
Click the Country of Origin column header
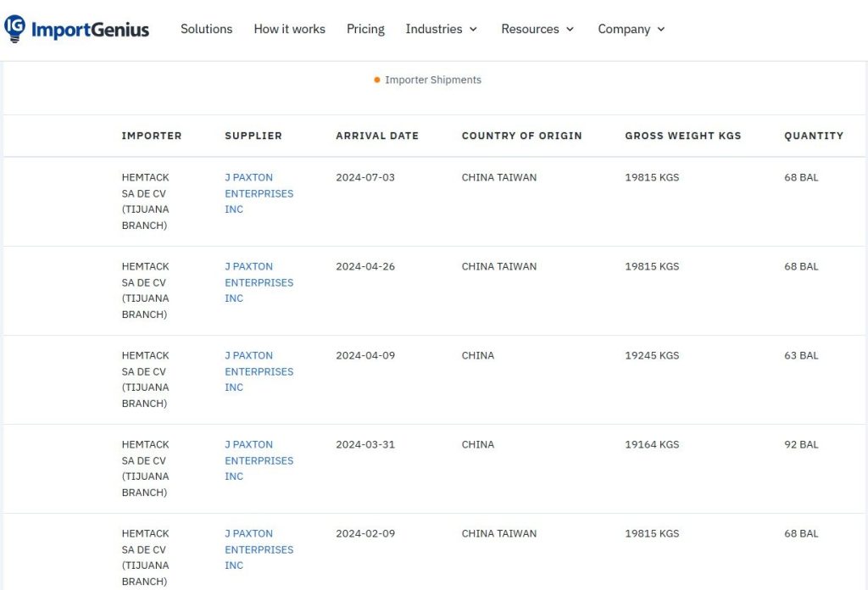[521, 136]
